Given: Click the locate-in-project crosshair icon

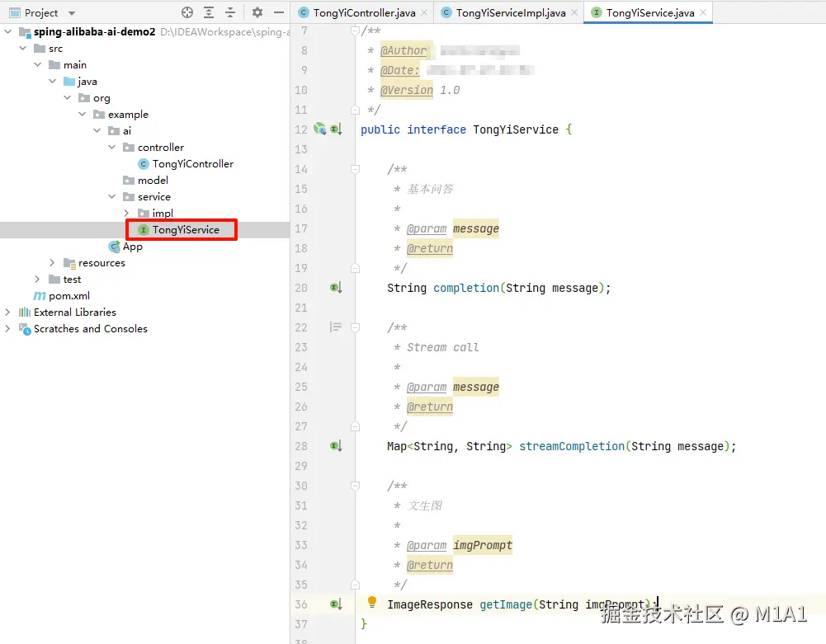Looking at the screenshot, I should 187,12.
